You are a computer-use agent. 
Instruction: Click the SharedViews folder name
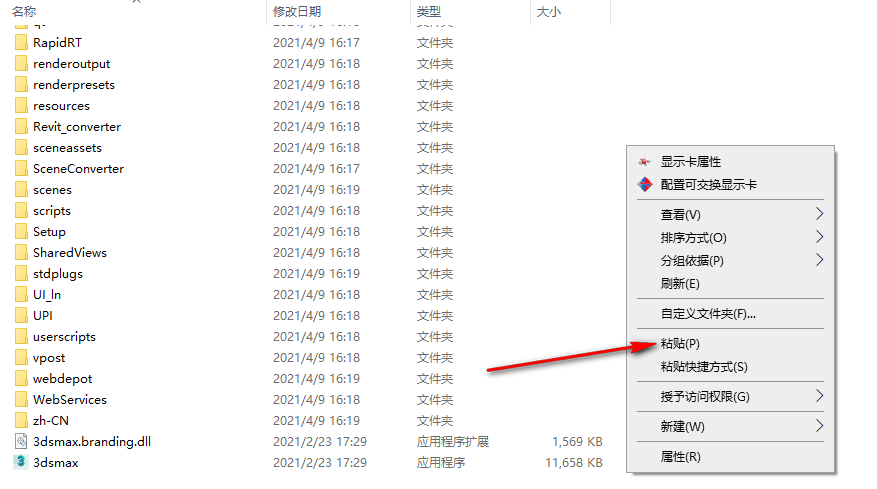pyautogui.click(x=70, y=252)
